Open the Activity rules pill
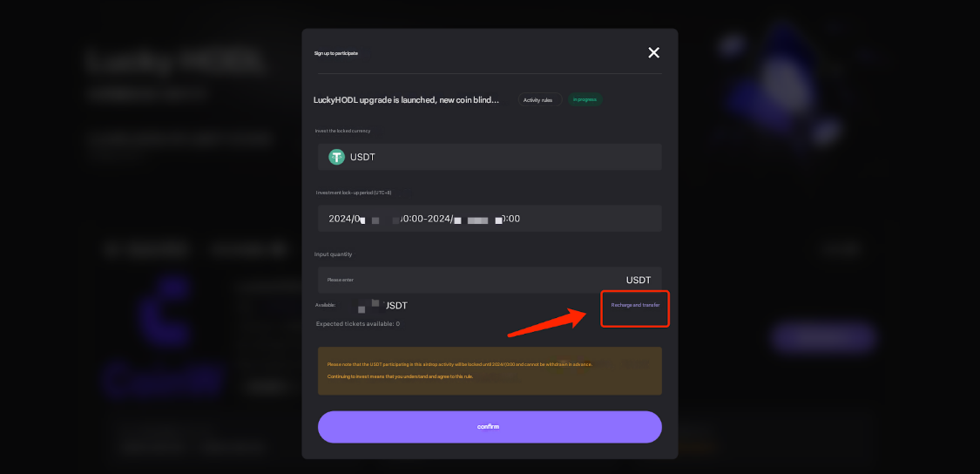The width and height of the screenshot is (980, 474). (x=539, y=99)
